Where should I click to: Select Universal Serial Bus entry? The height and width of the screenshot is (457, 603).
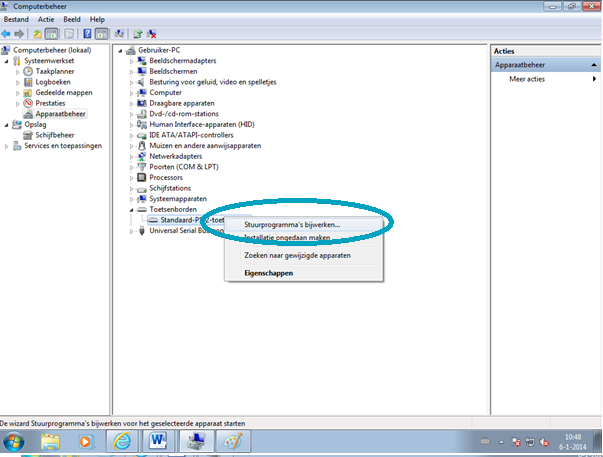[x=187, y=231]
